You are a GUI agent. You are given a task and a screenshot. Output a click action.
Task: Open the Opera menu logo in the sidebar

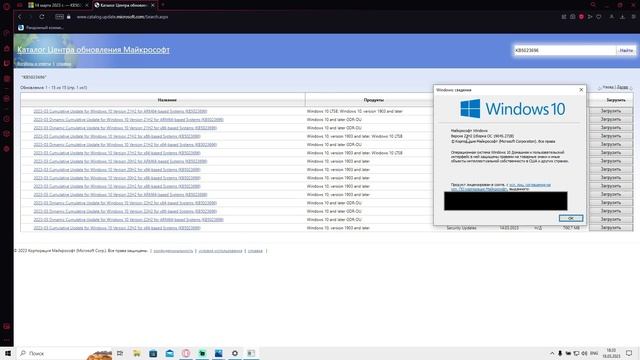[6, 6]
